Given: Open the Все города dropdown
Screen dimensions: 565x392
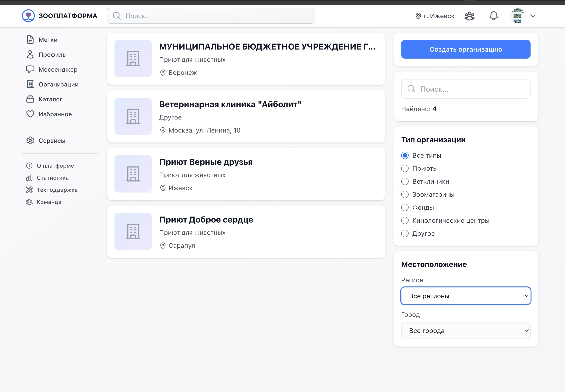Looking at the screenshot, I should pos(465,330).
